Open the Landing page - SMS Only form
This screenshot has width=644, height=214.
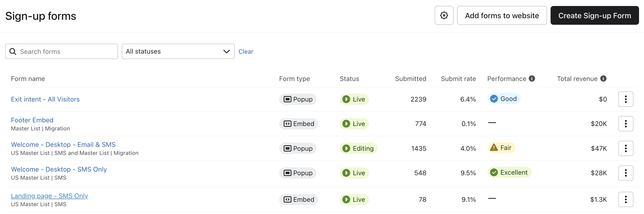point(50,196)
